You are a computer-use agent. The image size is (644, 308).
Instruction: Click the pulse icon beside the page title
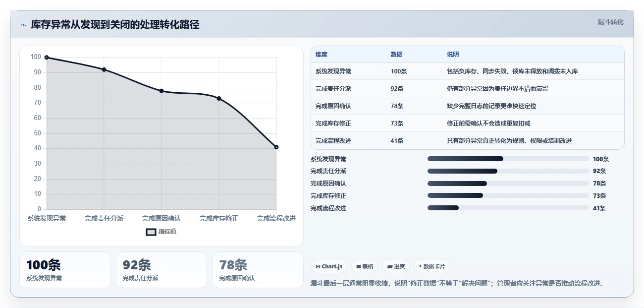[23, 25]
